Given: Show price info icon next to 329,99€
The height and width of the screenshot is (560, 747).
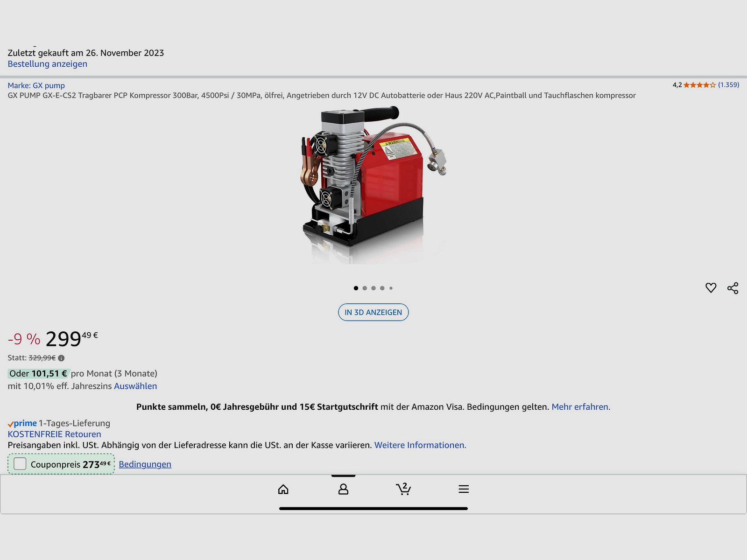Looking at the screenshot, I should 61,358.
